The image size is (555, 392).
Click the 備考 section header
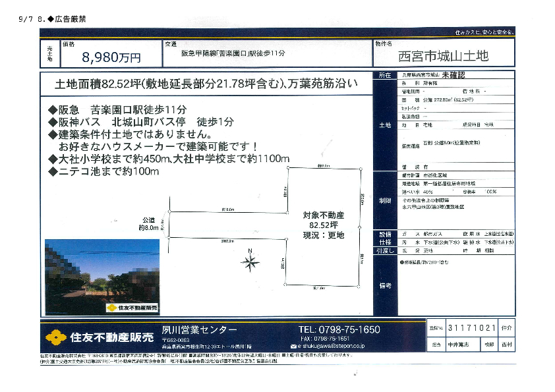[385, 286]
